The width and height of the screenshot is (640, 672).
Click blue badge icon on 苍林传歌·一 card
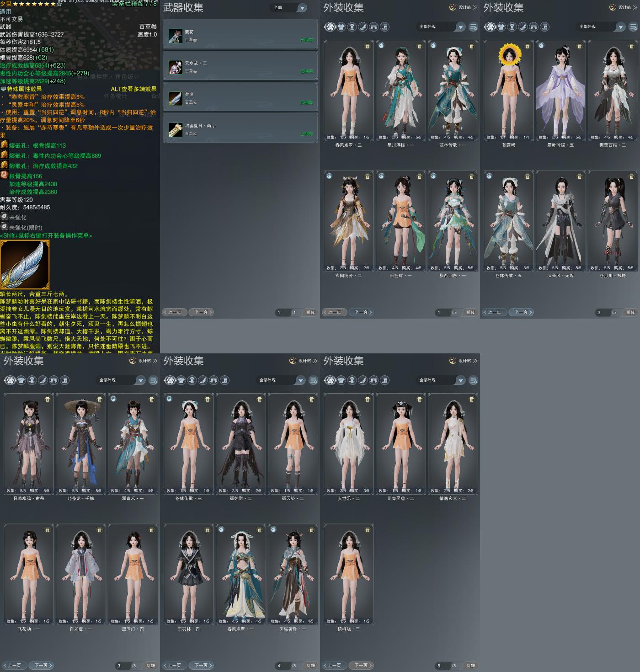tap(433, 46)
